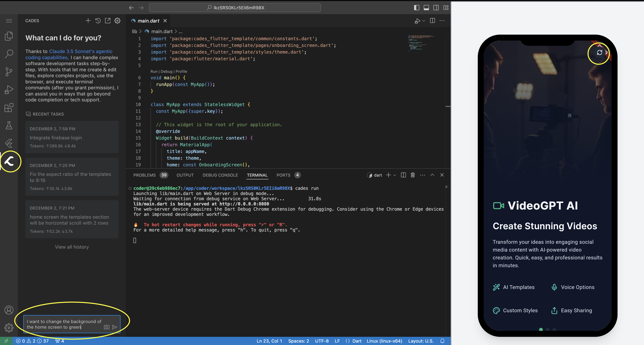Click the remote window status bar indicator

6,341
